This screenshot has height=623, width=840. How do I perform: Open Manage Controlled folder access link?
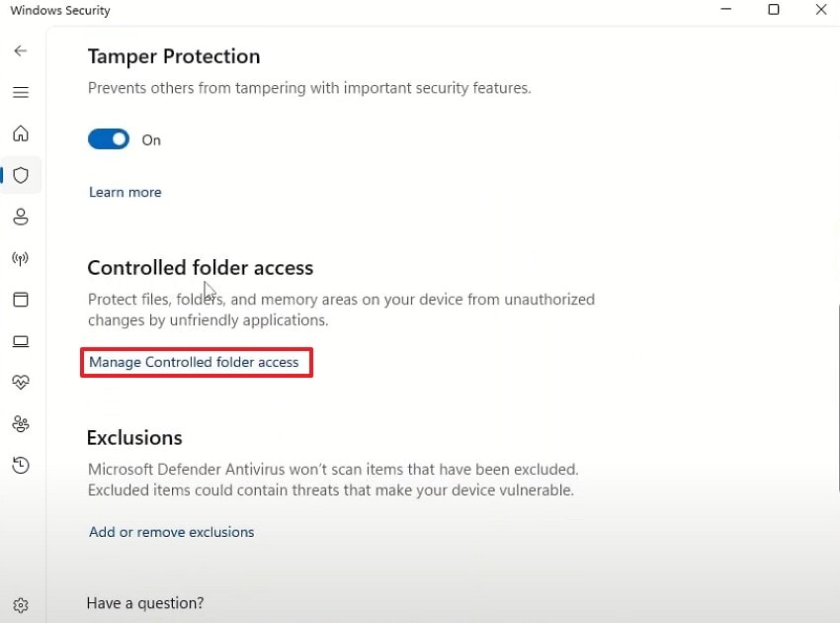pos(194,362)
